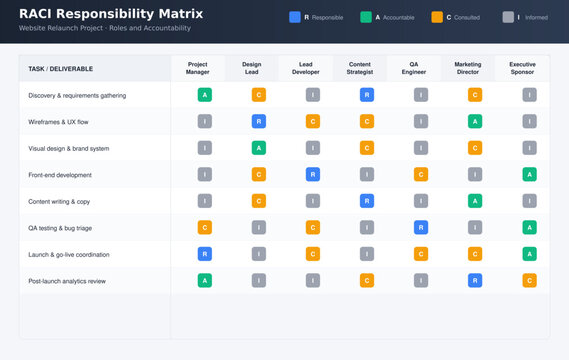Image resolution: width=569 pixels, height=360 pixels.
Task: Click the Content writing & copy row label
Action: coord(59,201)
